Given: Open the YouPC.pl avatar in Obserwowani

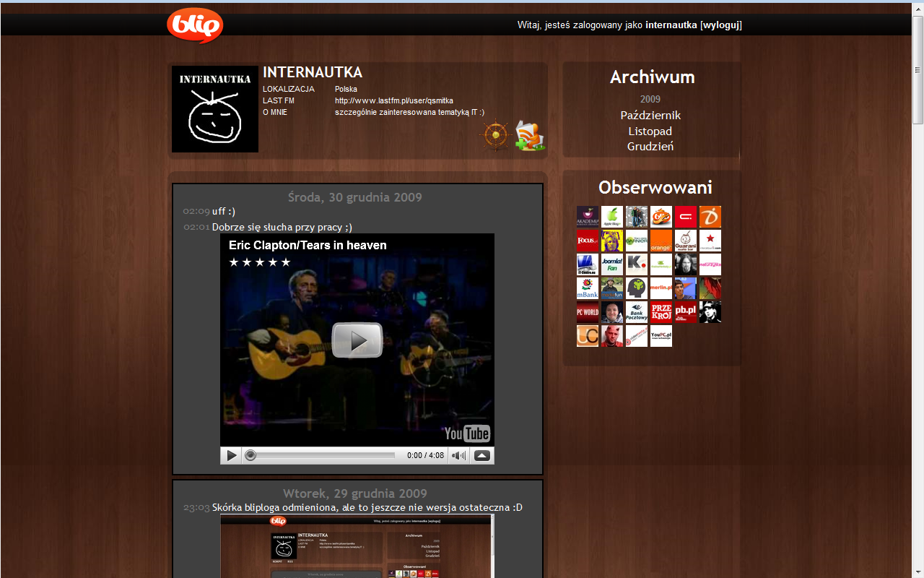Looking at the screenshot, I should (x=661, y=336).
